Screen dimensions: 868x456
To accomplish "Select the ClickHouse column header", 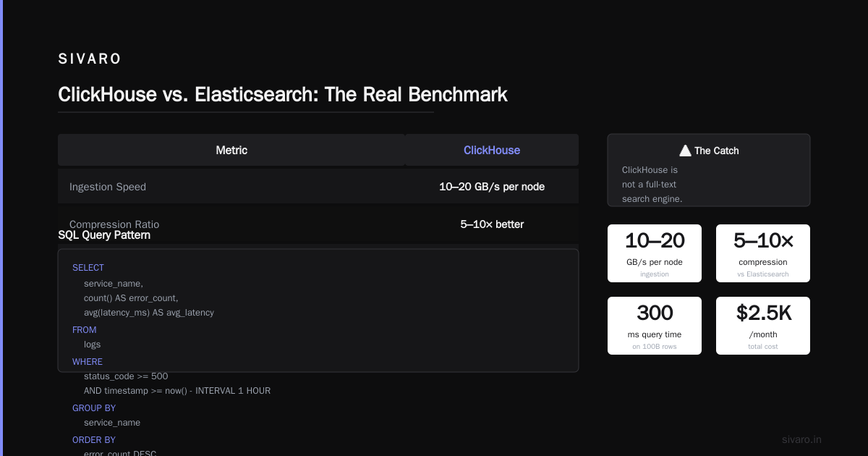I will [x=492, y=150].
